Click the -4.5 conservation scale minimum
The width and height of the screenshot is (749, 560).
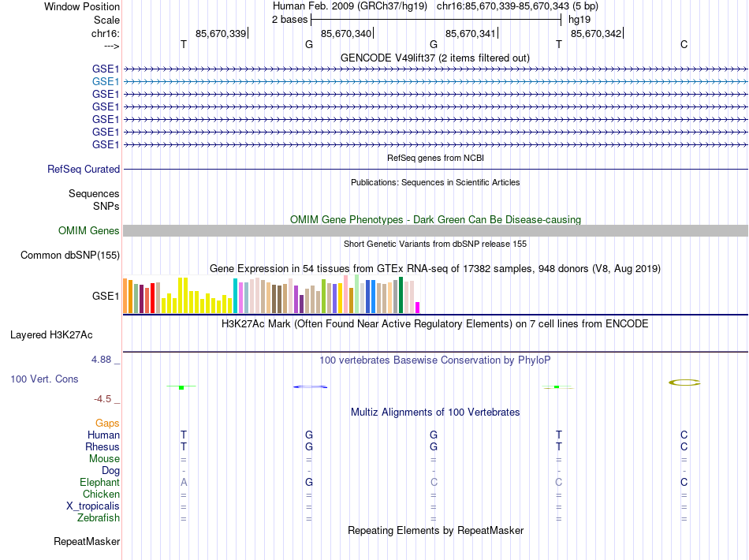[102, 399]
